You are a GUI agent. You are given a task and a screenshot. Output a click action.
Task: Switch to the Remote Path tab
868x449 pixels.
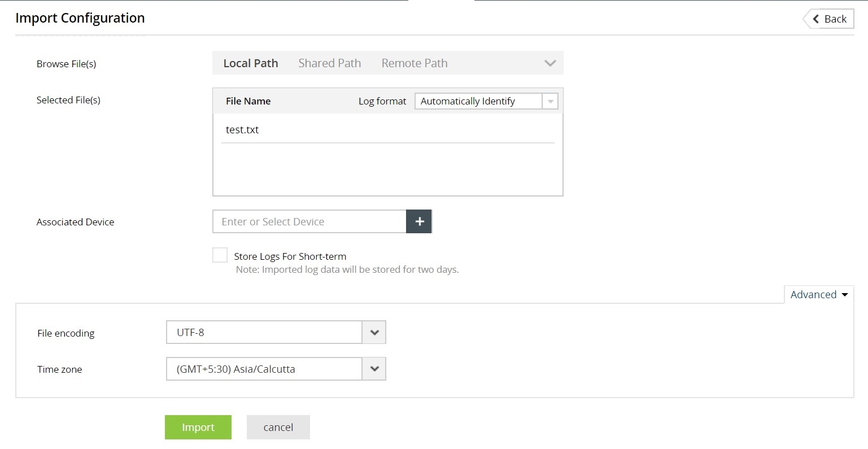tap(414, 63)
